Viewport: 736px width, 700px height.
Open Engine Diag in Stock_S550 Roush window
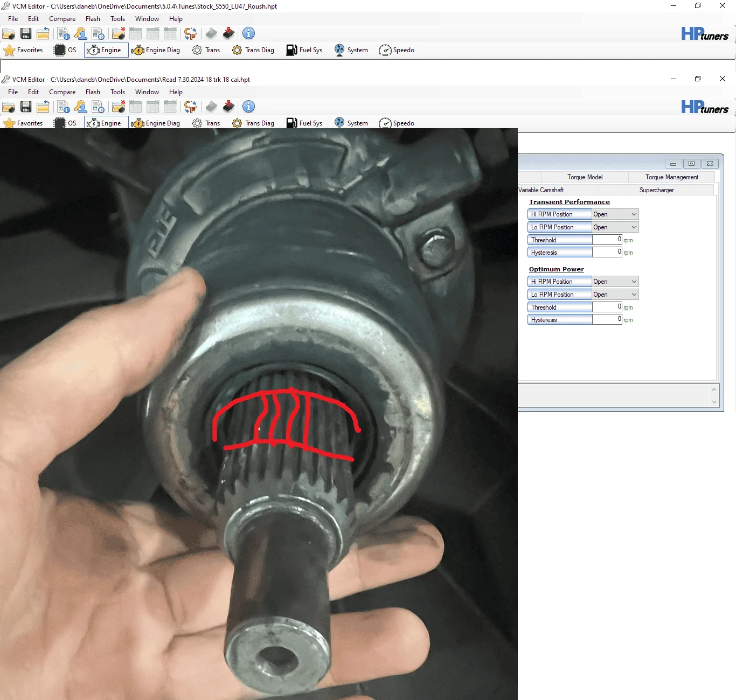(x=156, y=50)
